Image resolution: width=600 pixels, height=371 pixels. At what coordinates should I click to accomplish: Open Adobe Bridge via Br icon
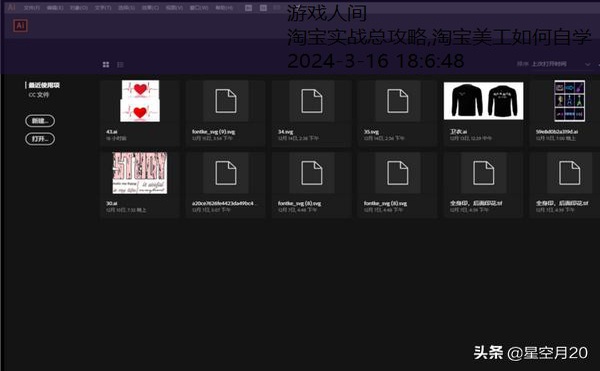[248, 8]
